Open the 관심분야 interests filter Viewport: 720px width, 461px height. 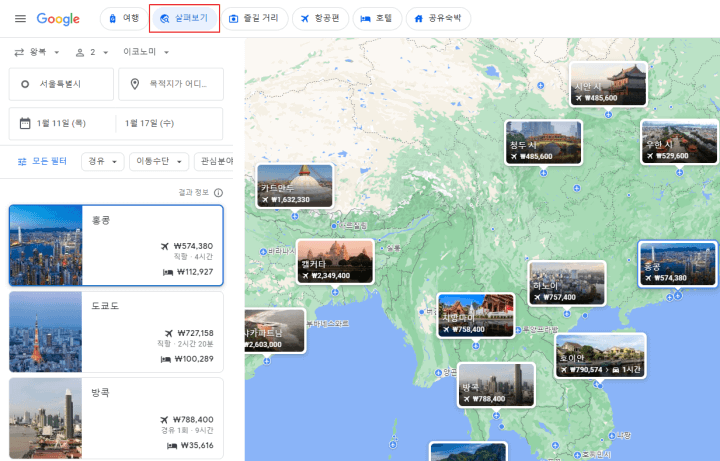click(x=214, y=162)
